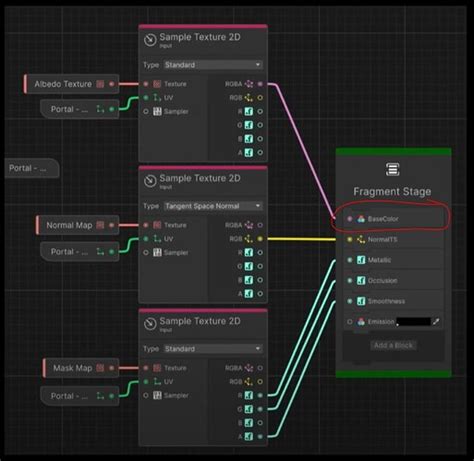Open Type dropdown on Albedo's Sample Texture 2D node
474x461 pixels.
[213, 65]
